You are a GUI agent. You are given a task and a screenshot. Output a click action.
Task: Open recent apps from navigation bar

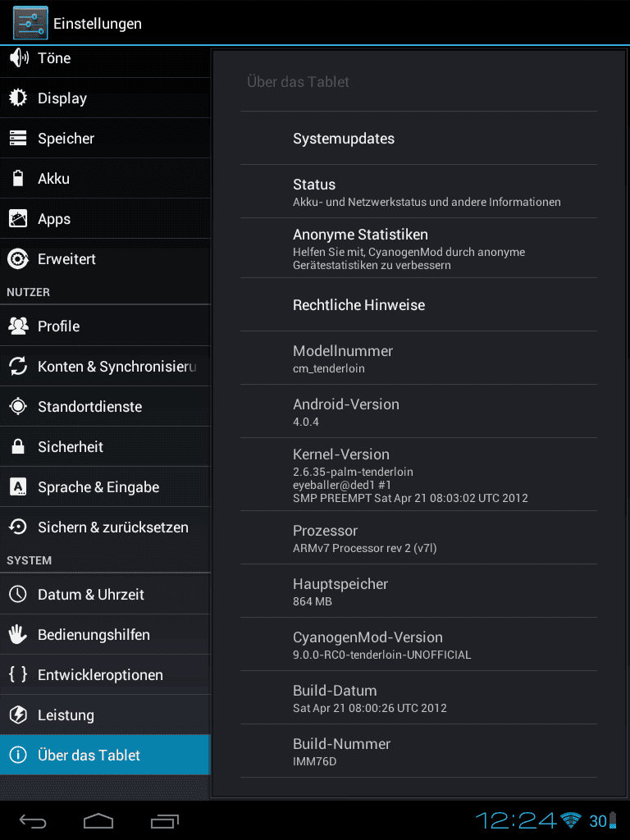coord(164,820)
